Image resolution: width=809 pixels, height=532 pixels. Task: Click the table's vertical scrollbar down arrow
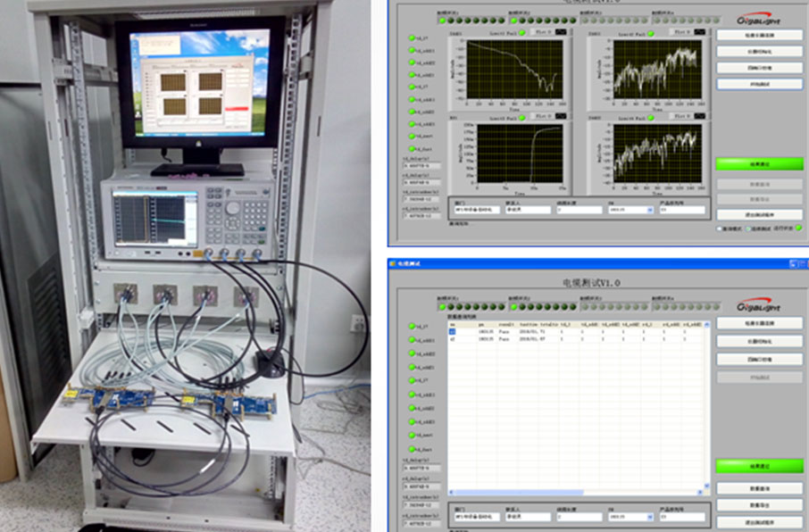(x=707, y=486)
